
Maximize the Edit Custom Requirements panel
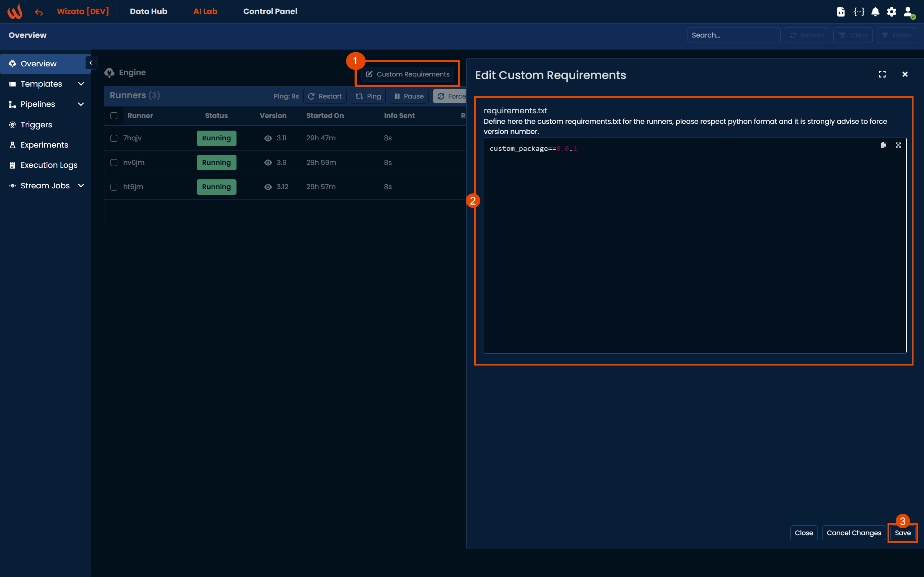882,74
